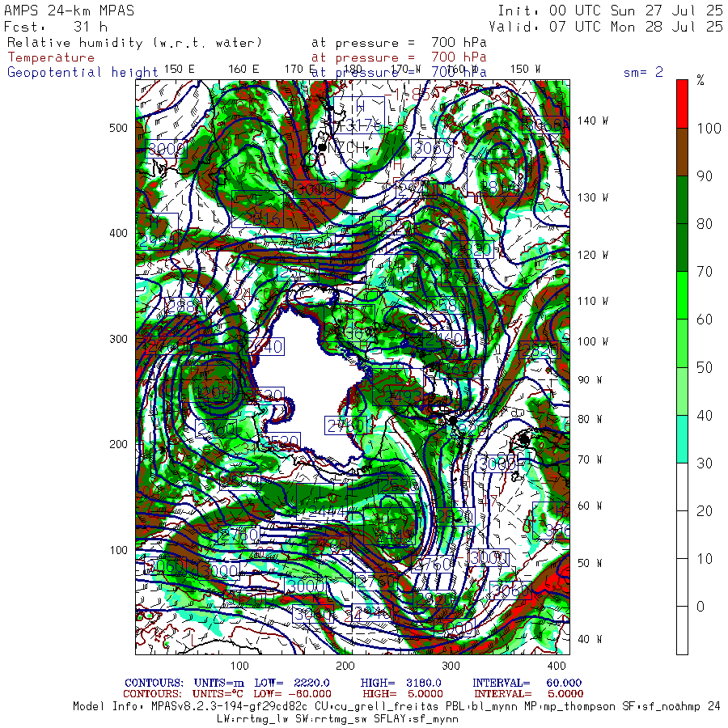This screenshot has height=728, width=728.
Task: Click the '300' label on the vertical axis
Action: pos(118,339)
